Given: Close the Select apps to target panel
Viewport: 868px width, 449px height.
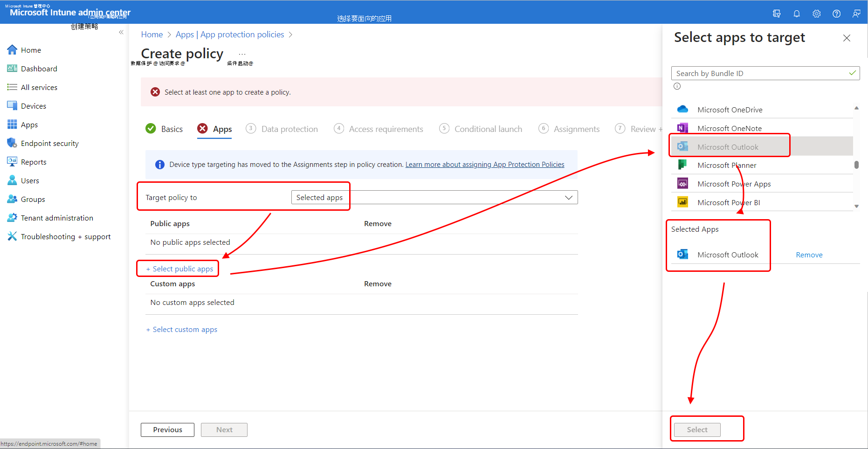Looking at the screenshot, I should (847, 38).
